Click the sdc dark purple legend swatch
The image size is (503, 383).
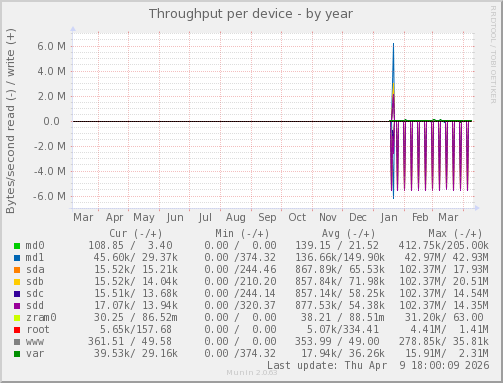pos(17,294)
